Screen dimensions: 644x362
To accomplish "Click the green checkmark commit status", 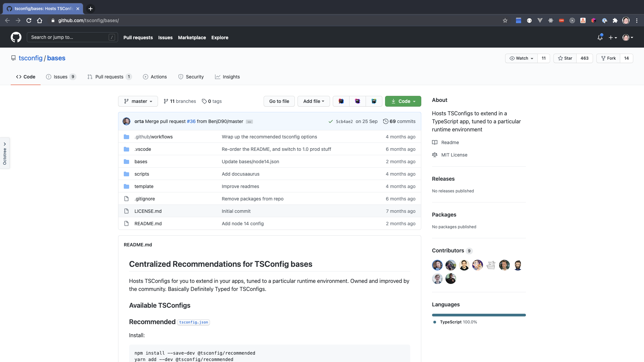I will point(330,122).
